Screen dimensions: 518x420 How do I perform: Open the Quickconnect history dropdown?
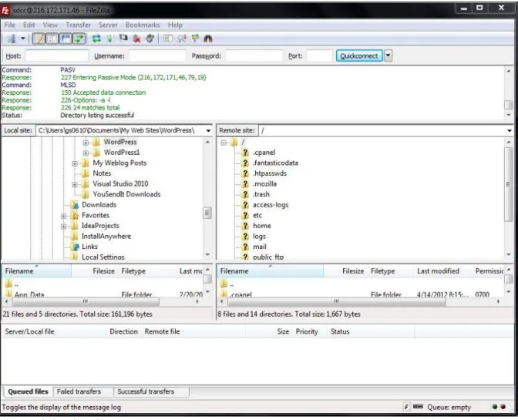tap(388, 55)
